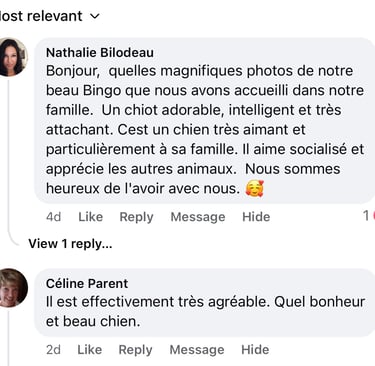
Task: Open the name link Céline Parent
Action: 87,283
